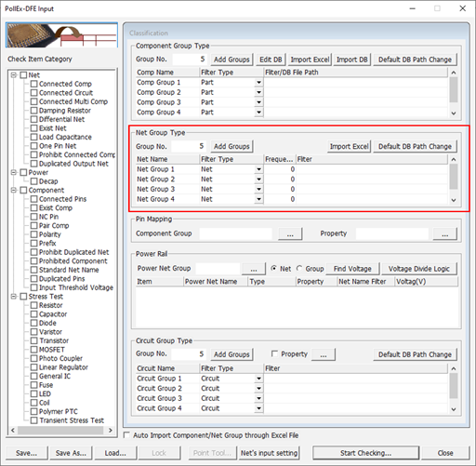
Task: Toggle the Polarity checkbox
Action: pos(34,234)
